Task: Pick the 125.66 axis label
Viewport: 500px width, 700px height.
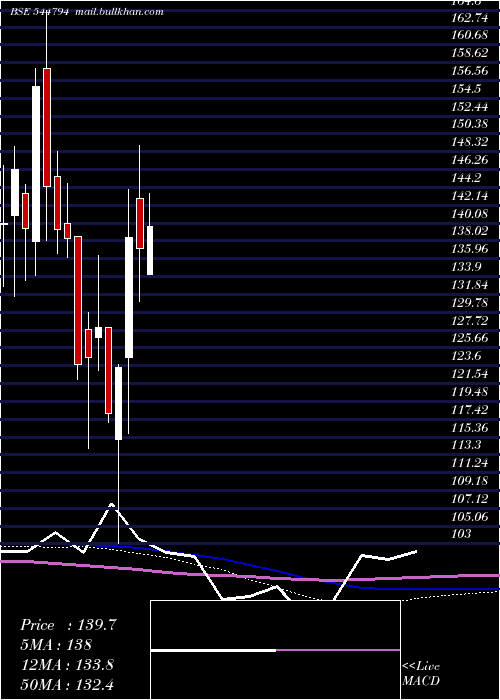Action: click(470, 338)
